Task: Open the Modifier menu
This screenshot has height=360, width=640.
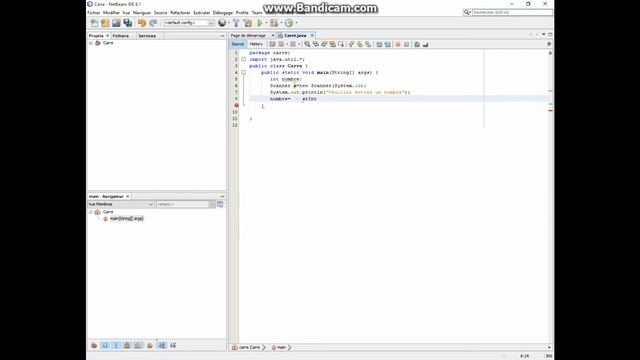Action: click(111, 13)
